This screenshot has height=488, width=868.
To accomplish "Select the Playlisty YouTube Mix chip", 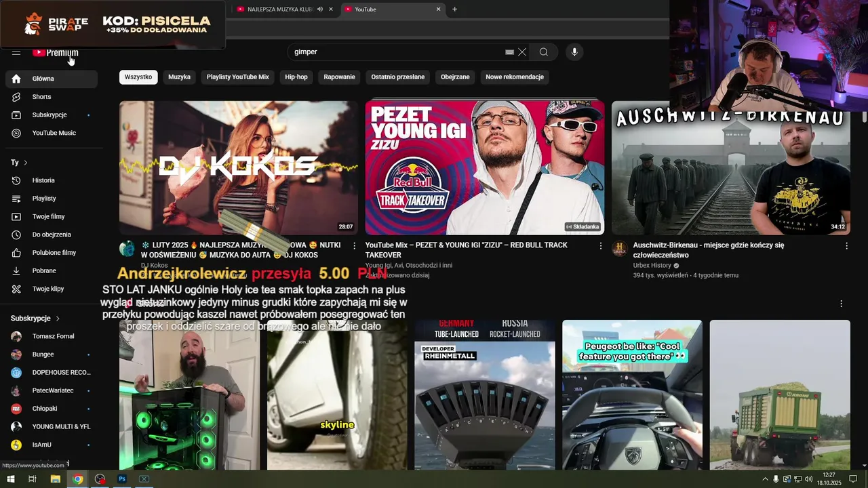I will coord(238,77).
